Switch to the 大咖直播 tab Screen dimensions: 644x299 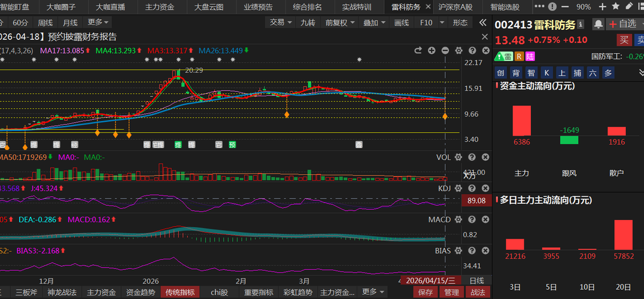click(x=112, y=7)
